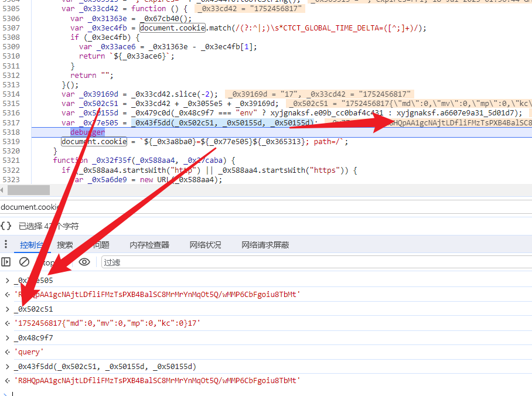Click line number 5317 in the gutter
Screen dimensions: 532x396
(11, 123)
